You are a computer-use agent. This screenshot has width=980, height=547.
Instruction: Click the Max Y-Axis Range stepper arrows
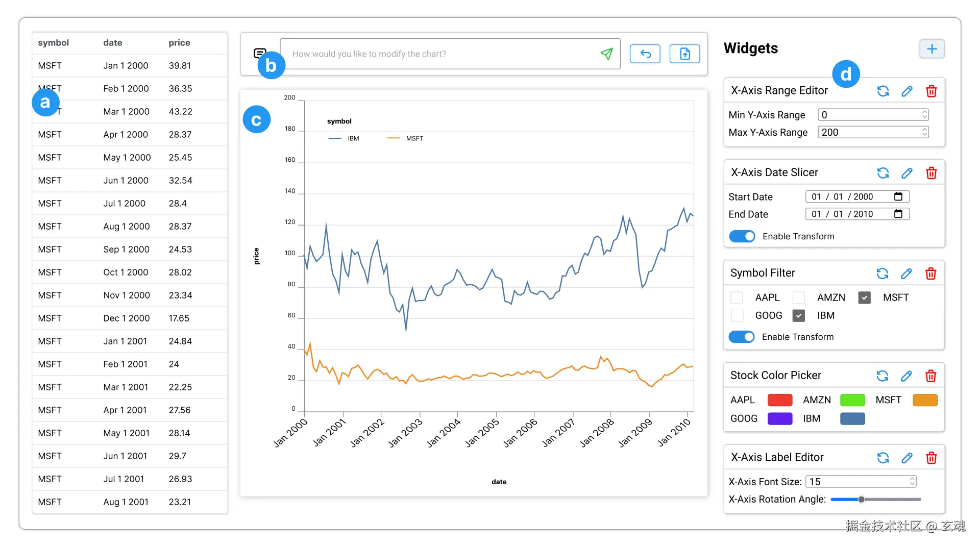[924, 132]
